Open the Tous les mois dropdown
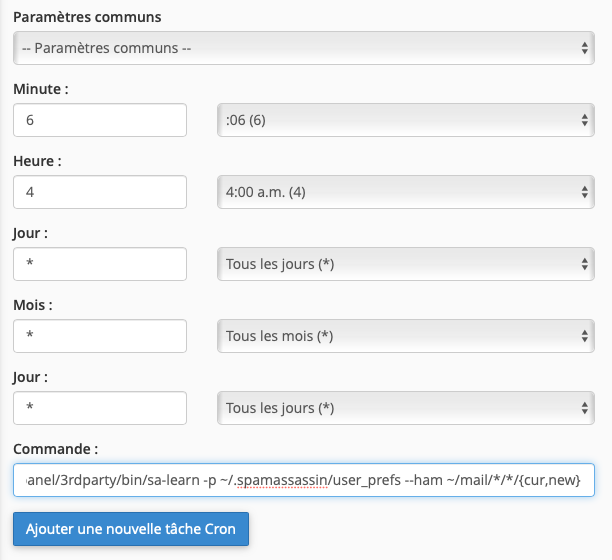The width and height of the screenshot is (612, 560). (x=406, y=336)
